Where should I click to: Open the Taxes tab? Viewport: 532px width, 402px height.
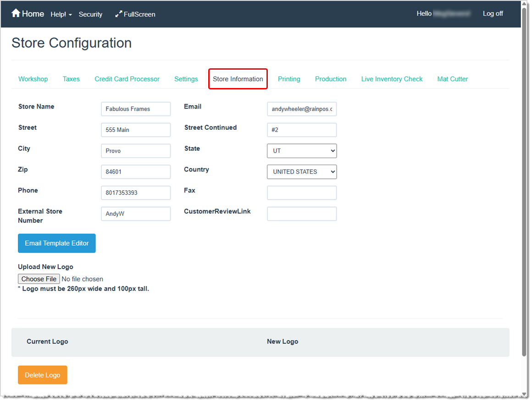pos(71,79)
